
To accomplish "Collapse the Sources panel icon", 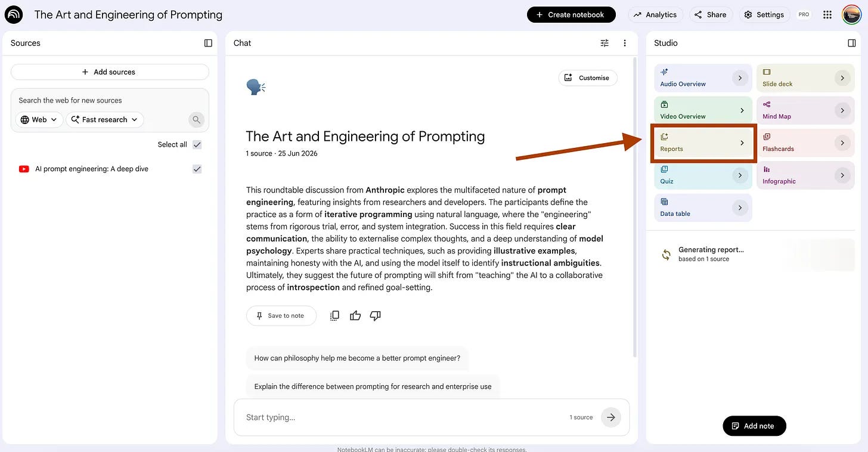I will [x=208, y=43].
